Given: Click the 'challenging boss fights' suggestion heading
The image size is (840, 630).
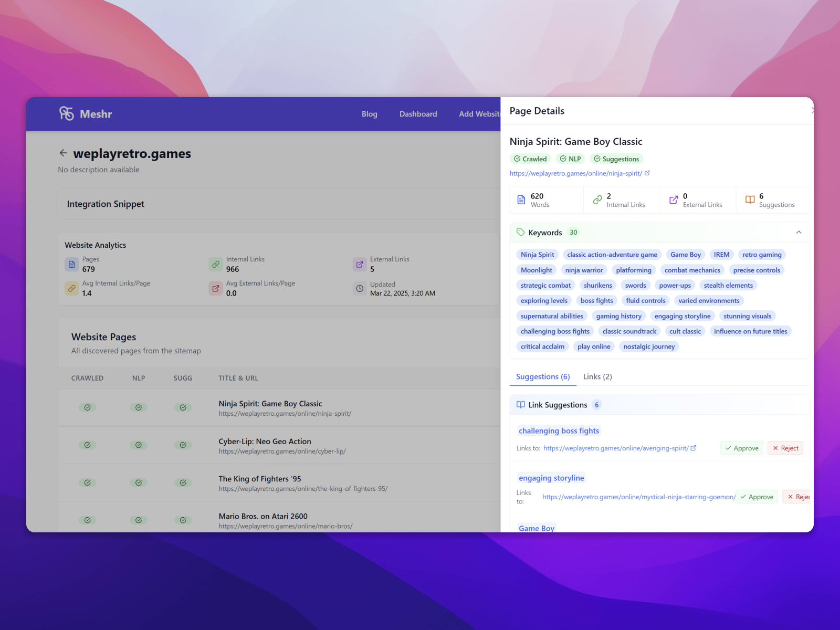Looking at the screenshot, I should (559, 430).
